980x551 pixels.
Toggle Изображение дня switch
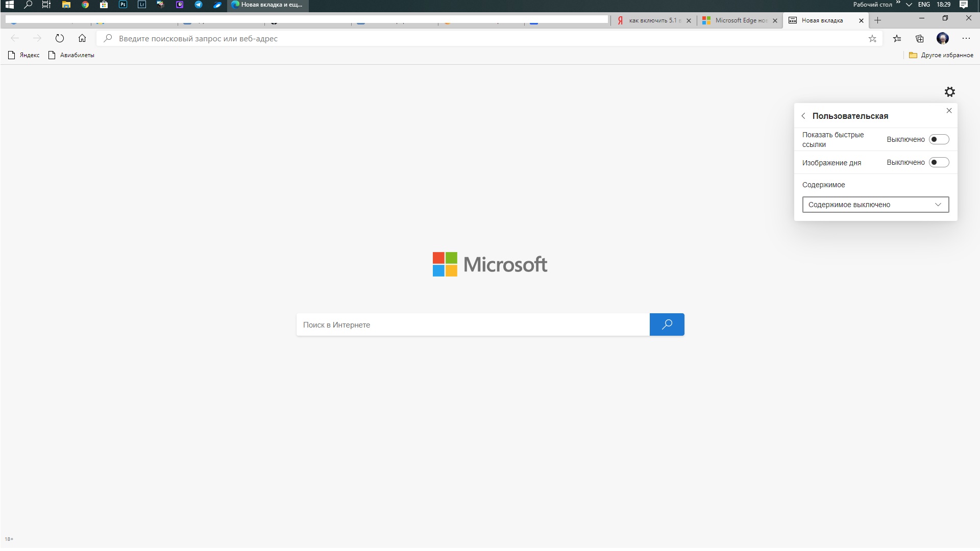point(939,162)
